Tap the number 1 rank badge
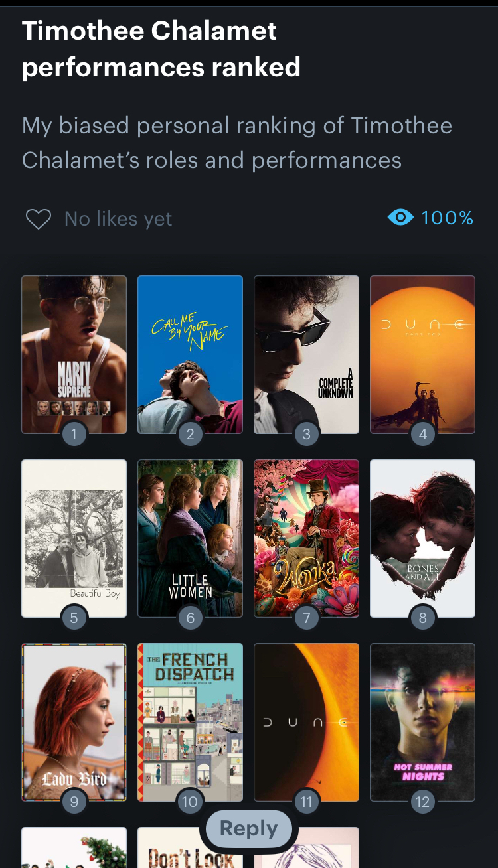The width and height of the screenshot is (498, 868). [x=74, y=435]
